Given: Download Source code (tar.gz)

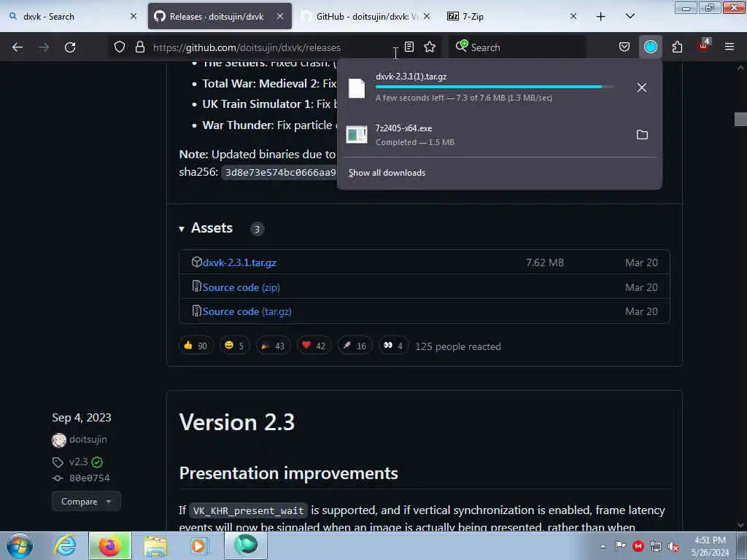Looking at the screenshot, I should [x=247, y=311].
